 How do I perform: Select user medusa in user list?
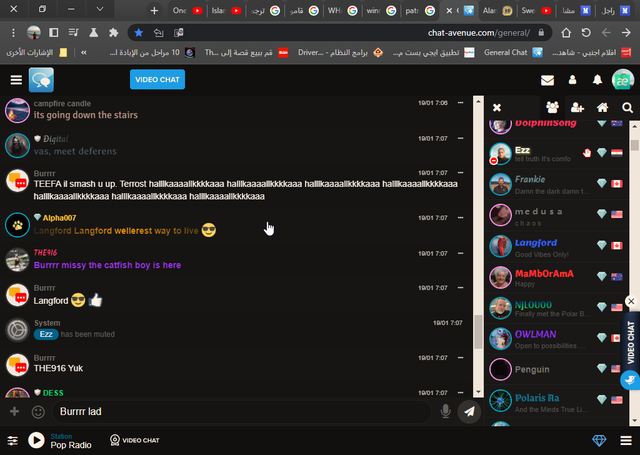tap(556, 215)
